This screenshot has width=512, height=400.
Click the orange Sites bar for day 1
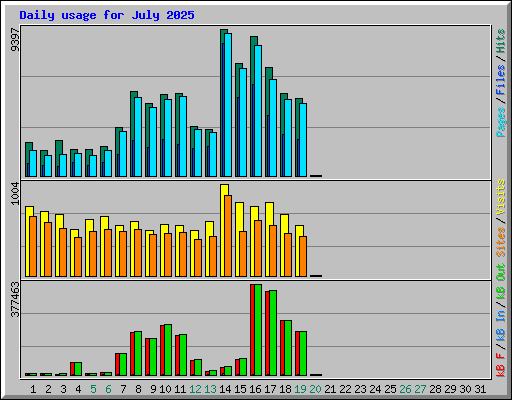[33, 247]
